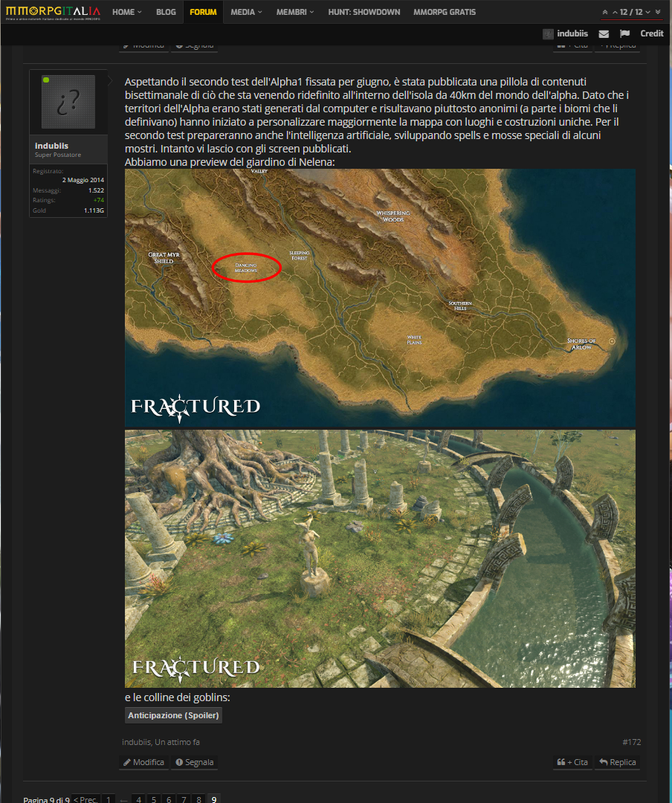Screen dimensions: 672x803
Task: Go to thread page 7
Action: (x=184, y=799)
